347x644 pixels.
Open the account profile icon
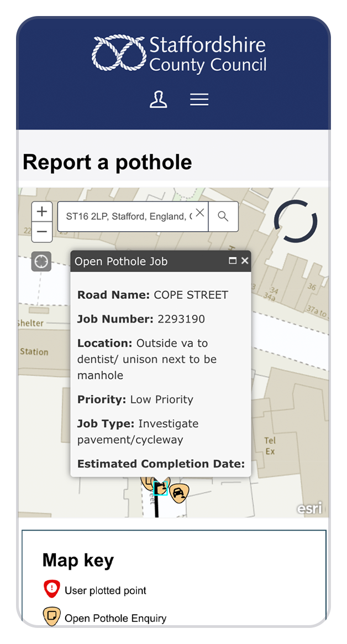(159, 99)
